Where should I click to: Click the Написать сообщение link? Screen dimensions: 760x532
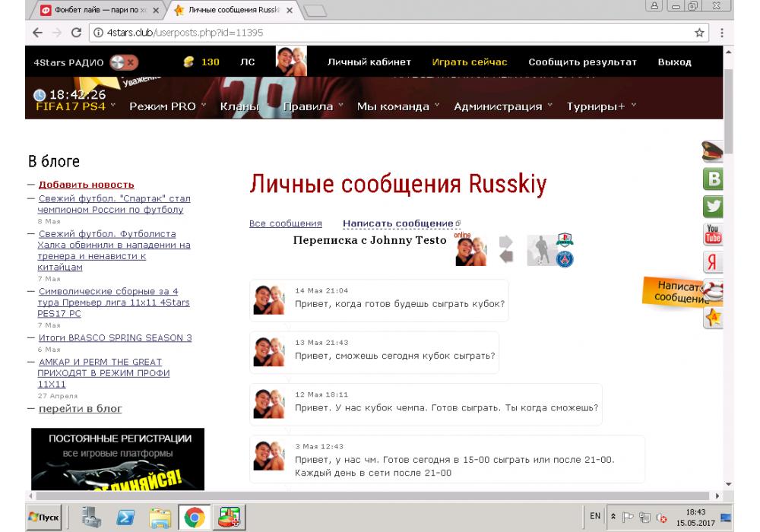(399, 223)
